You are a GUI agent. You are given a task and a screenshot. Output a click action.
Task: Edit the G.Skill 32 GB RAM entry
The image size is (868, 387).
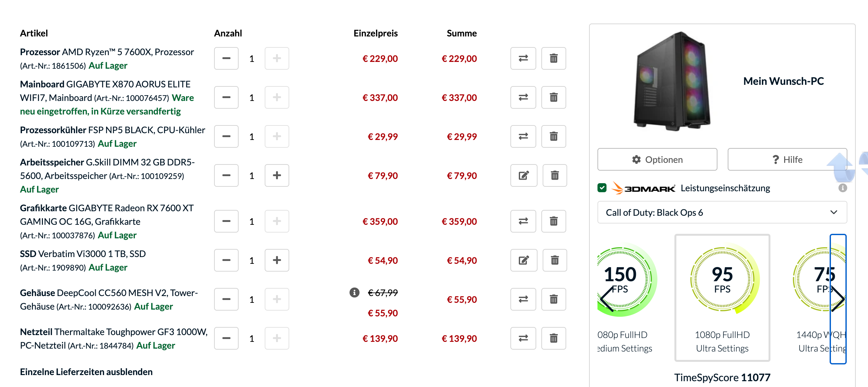[524, 175]
